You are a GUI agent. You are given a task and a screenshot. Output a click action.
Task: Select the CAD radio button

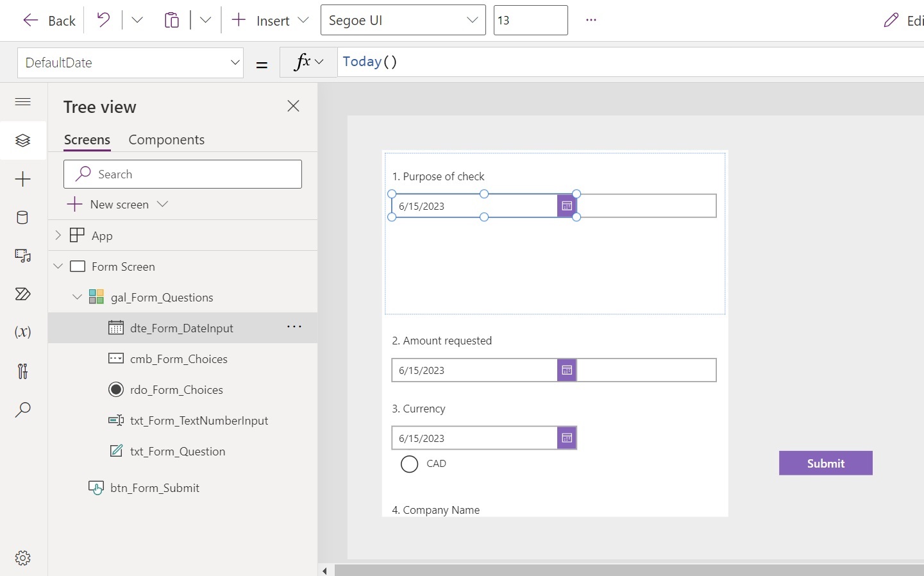coord(409,464)
